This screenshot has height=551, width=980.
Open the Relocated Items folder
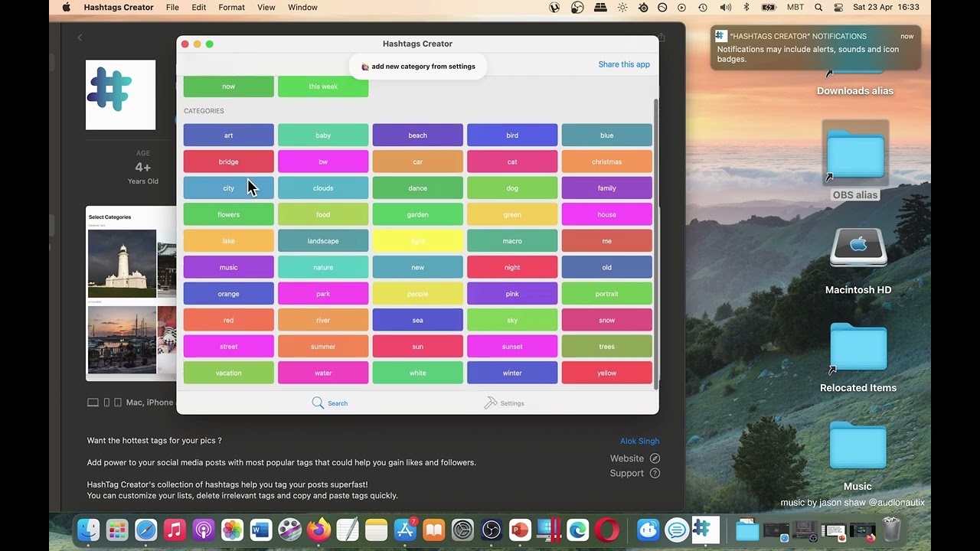[x=858, y=357]
